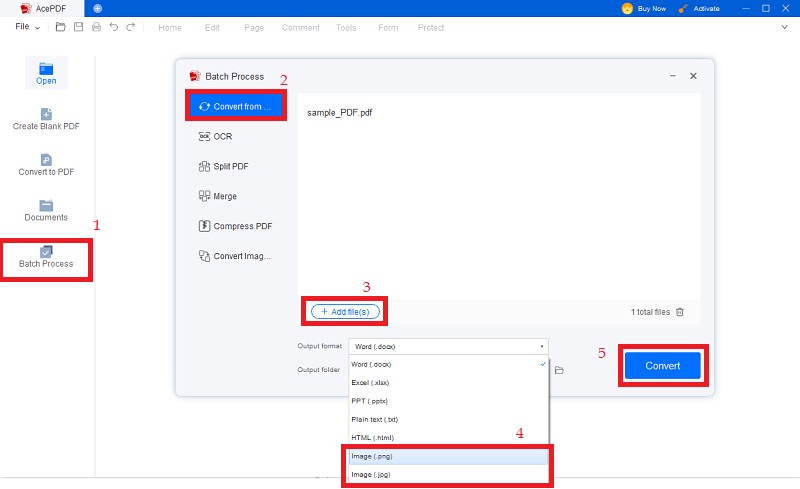Switch to the Protect tab
Viewport: 800px width, 489px height.
(431, 28)
